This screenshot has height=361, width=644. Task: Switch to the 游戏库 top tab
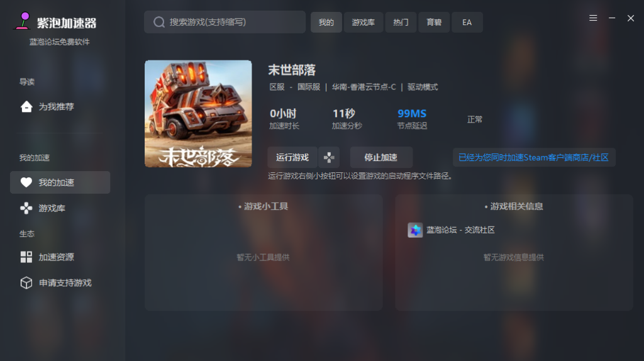[364, 22]
